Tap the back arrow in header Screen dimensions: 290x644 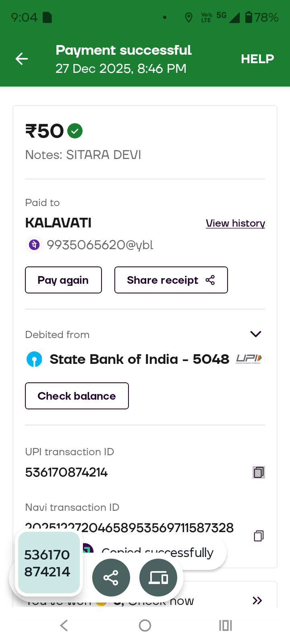pos(22,59)
